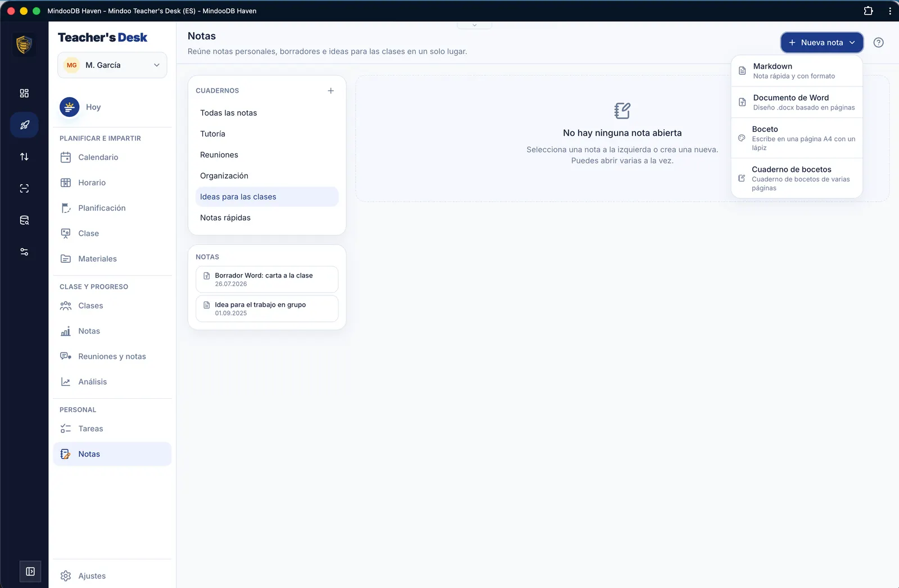Open the three-dot menu in title bar
This screenshot has width=899, height=588.
(x=890, y=11)
